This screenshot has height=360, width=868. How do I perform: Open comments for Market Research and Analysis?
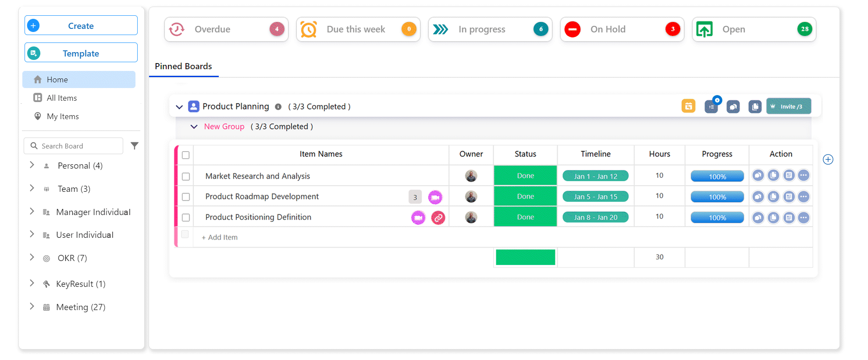tap(758, 176)
